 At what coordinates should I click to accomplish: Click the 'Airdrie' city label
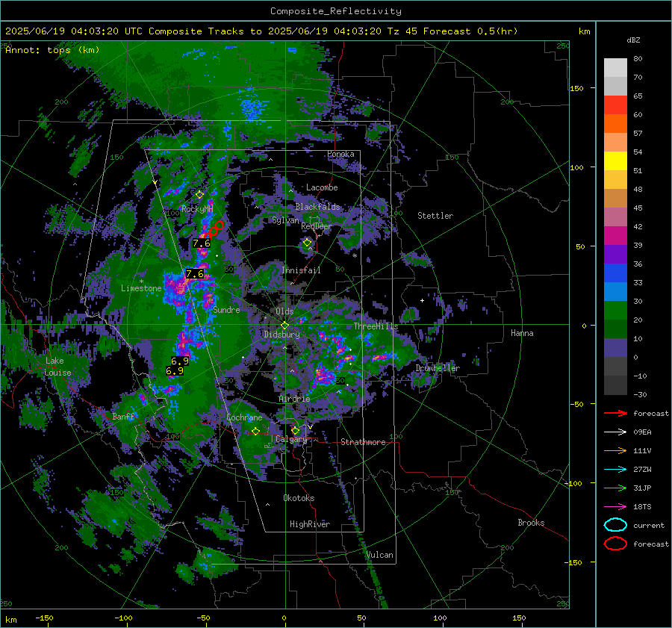(x=294, y=399)
